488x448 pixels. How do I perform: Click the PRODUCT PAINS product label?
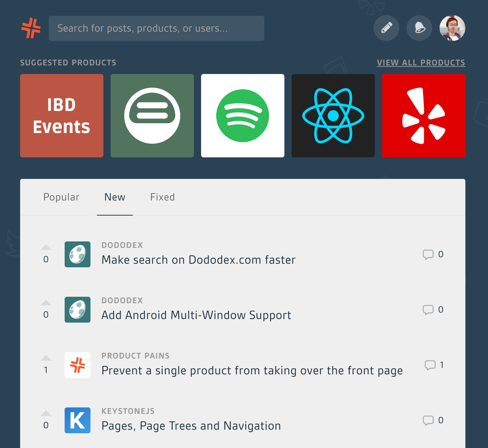[x=135, y=356]
